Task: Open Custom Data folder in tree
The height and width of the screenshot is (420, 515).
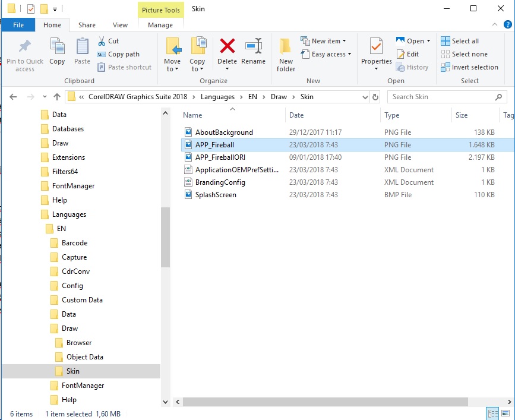Action: [x=81, y=300]
